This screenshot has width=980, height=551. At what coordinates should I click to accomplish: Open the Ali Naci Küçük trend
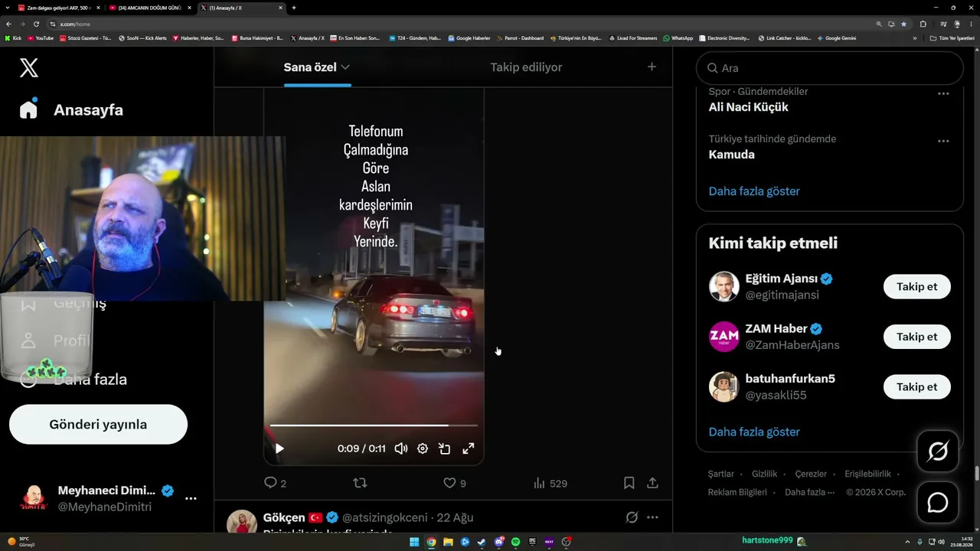748,107
